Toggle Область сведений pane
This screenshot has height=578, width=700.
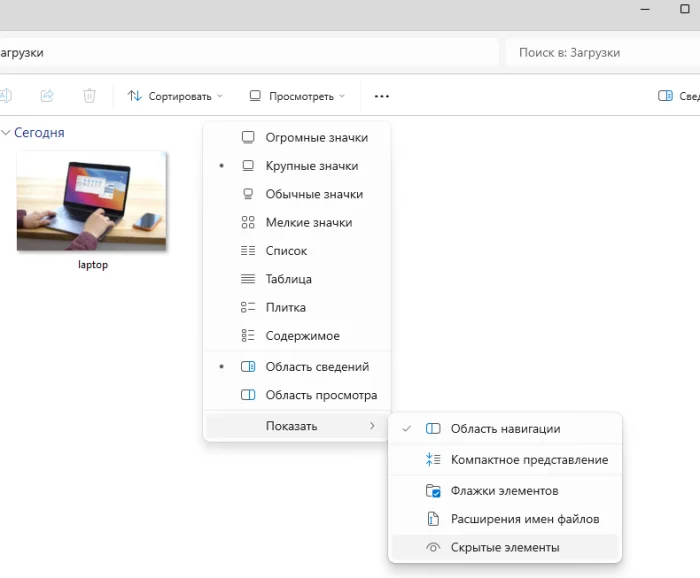click(x=297, y=367)
